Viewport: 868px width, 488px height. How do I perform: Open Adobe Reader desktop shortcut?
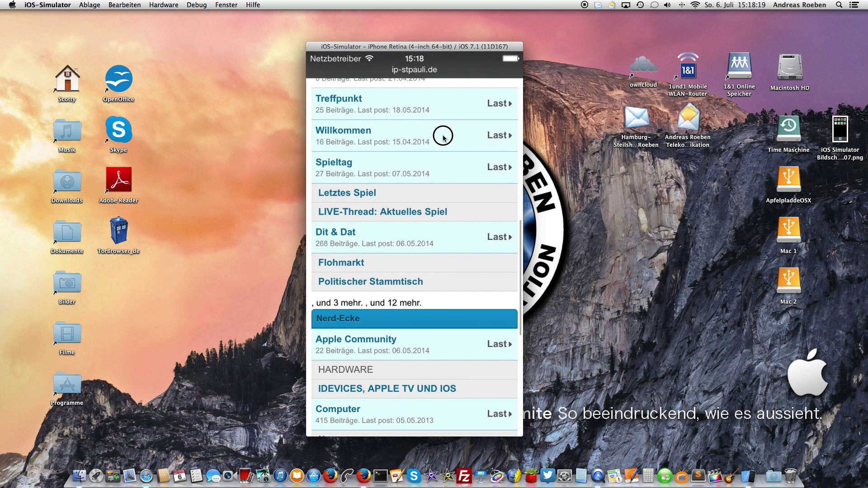click(118, 181)
